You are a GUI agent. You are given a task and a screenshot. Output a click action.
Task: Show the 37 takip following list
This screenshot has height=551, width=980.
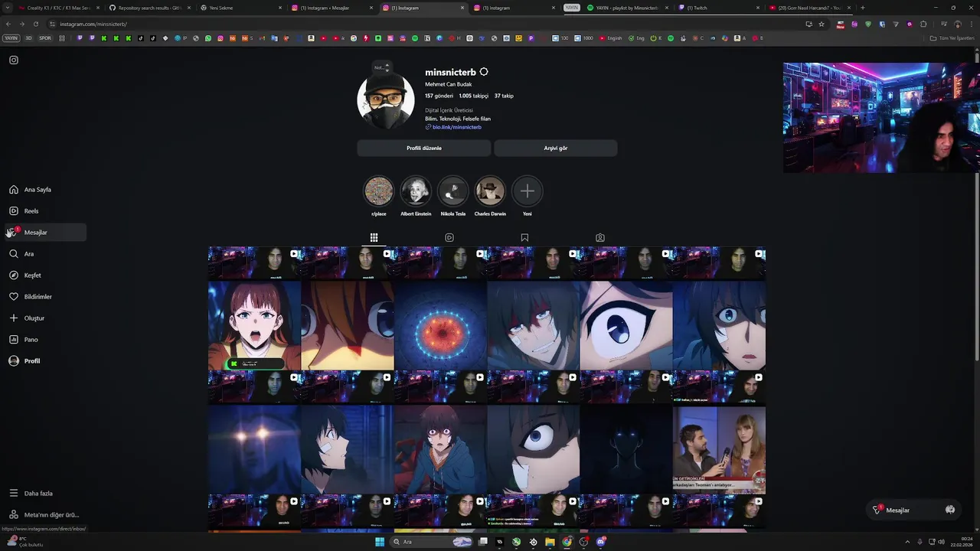[504, 96]
